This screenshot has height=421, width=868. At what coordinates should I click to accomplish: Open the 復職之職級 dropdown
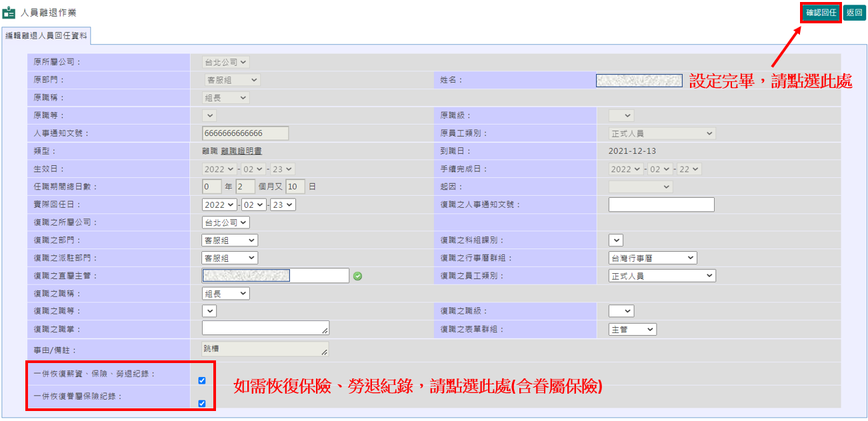(621, 310)
